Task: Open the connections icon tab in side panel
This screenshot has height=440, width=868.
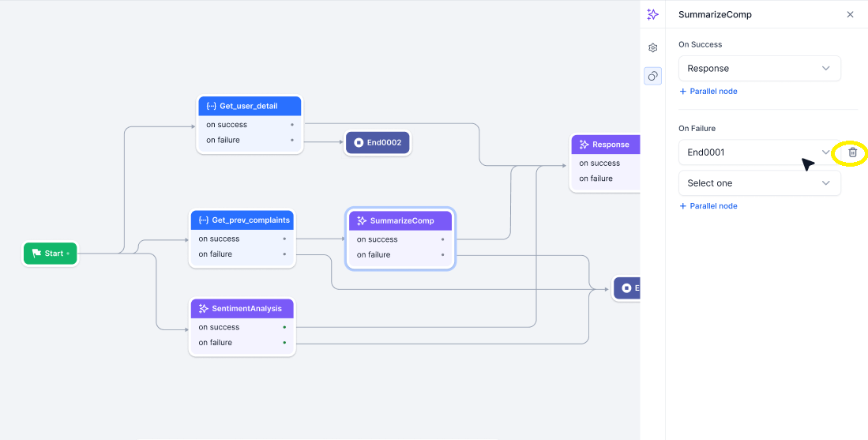Action: coord(652,76)
